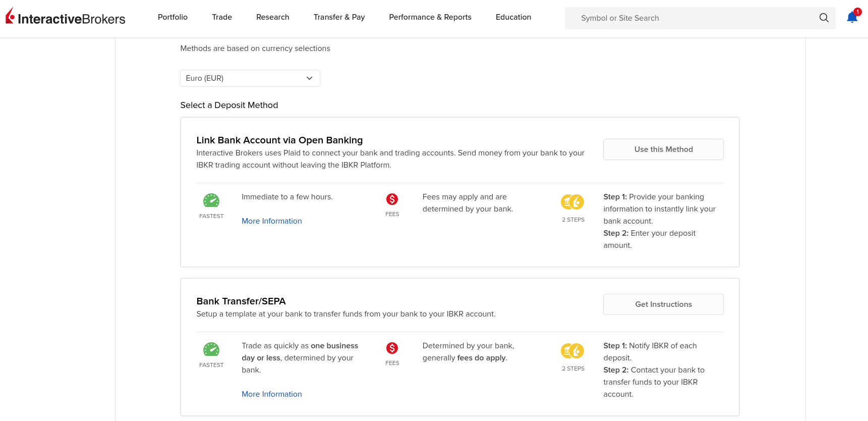Click the SEPA FASTEST speedometer icon
The height and width of the screenshot is (421, 868).
pos(211,349)
